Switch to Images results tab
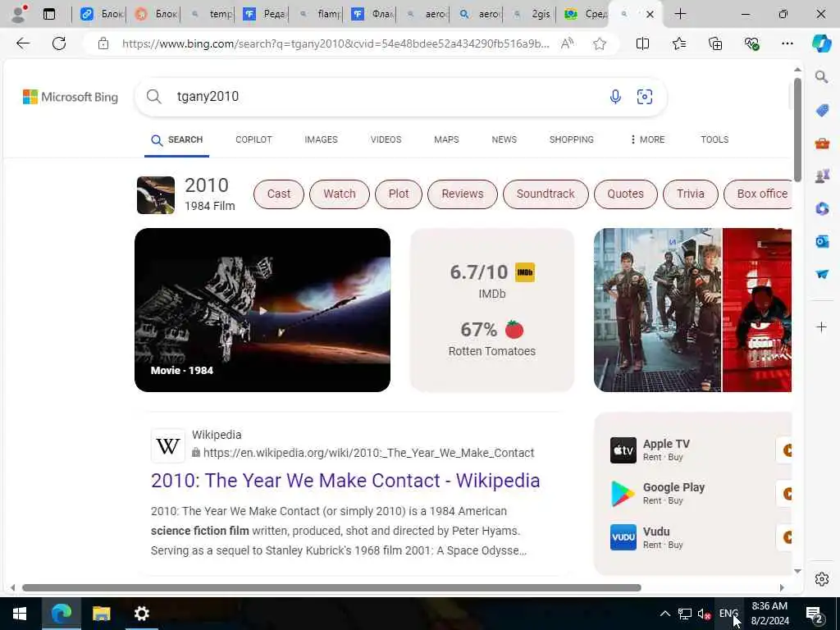 click(x=321, y=139)
